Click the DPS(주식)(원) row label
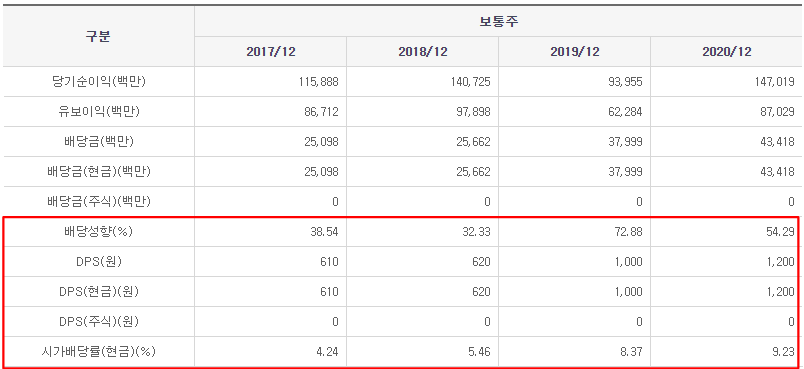Viewport: 804px width, 369px height. [98, 322]
